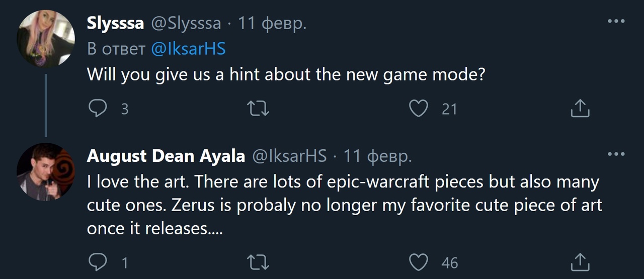
Task: Open Ayala's tweet timestamp 11 февр.
Action: 377,156
